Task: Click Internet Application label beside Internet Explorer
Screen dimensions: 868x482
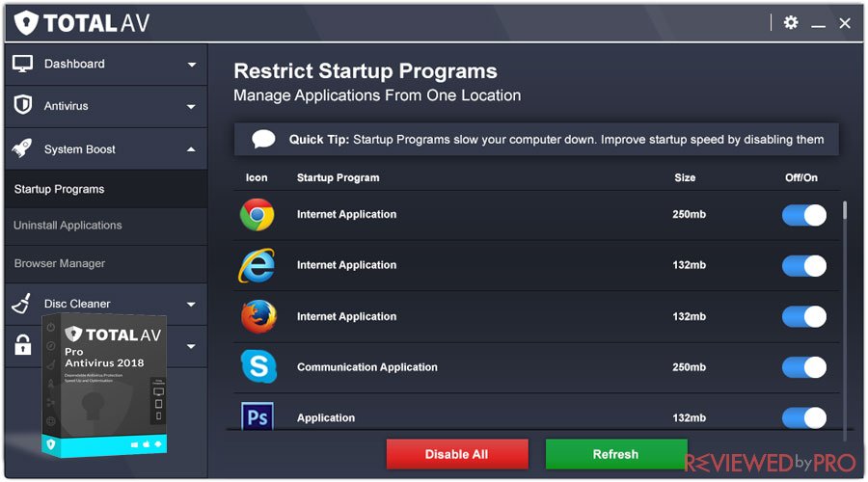Action: 346,265
